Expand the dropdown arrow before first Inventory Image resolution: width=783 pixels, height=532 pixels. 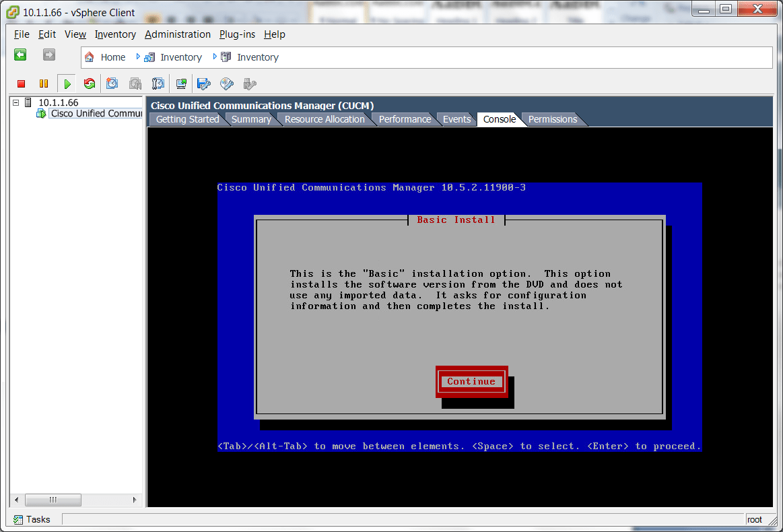point(138,57)
